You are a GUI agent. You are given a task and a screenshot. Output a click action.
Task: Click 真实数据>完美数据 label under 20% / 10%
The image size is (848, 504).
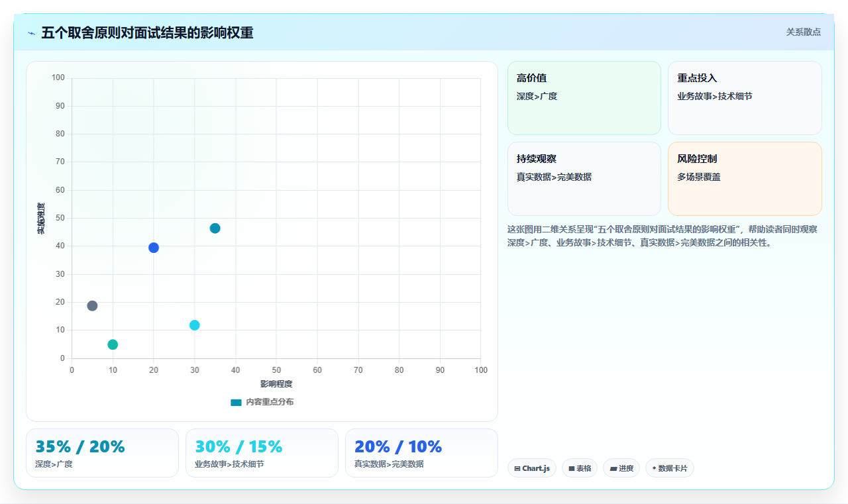(389, 464)
